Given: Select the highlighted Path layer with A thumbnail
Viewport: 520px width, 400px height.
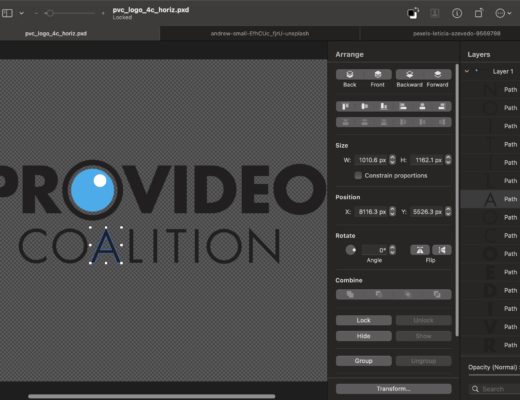Looking at the screenshot, I should pyautogui.click(x=491, y=199).
